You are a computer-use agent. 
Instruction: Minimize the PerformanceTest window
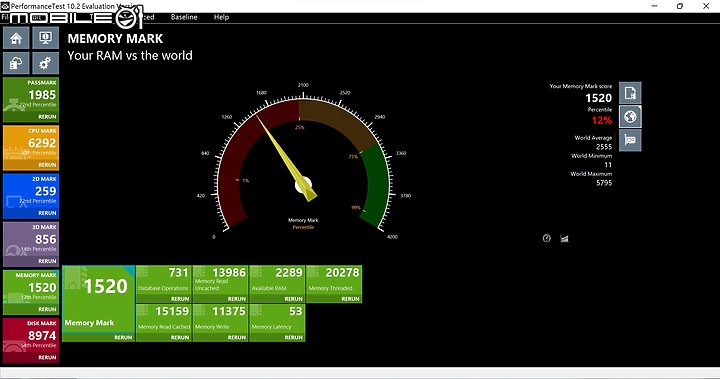(x=654, y=6)
